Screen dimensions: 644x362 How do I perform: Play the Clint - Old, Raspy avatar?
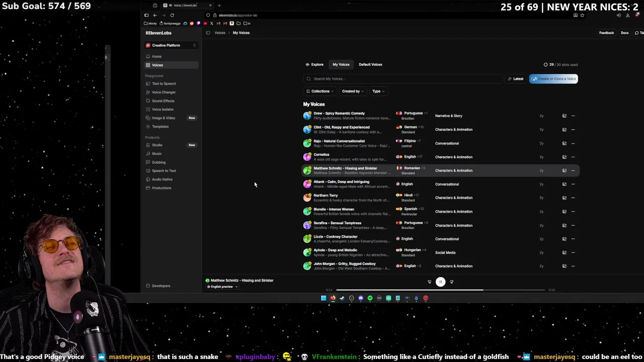click(x=307, y=129)
